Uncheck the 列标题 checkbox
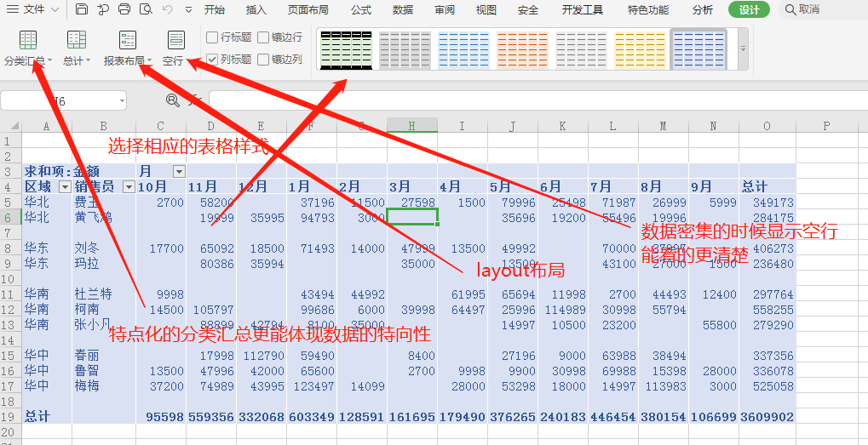 coord(212,59)
